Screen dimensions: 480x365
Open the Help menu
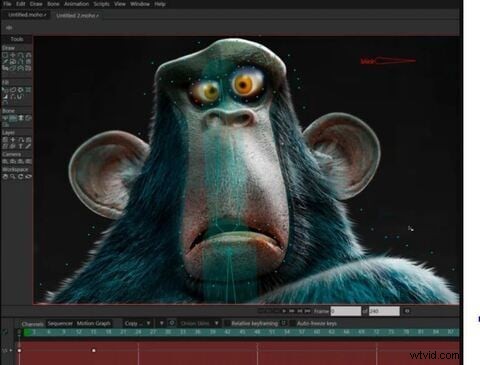pyautogui.click(x=160, y=4)
